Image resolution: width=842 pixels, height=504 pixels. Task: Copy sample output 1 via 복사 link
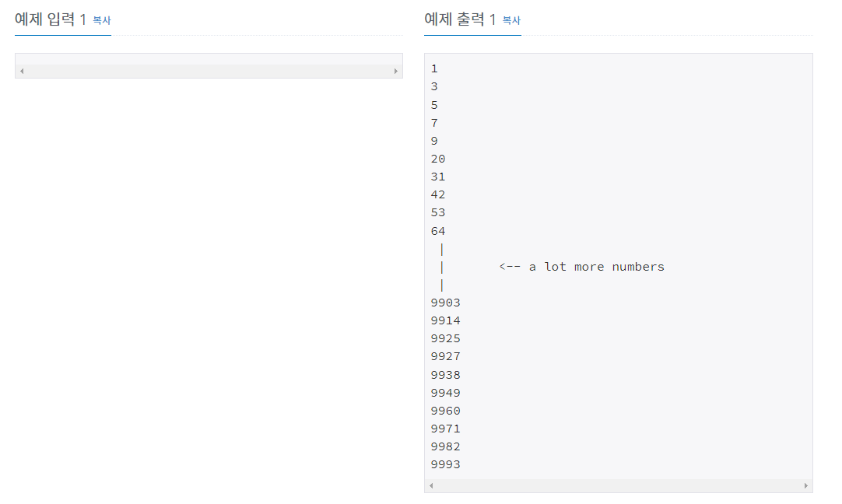pos(511,20)
